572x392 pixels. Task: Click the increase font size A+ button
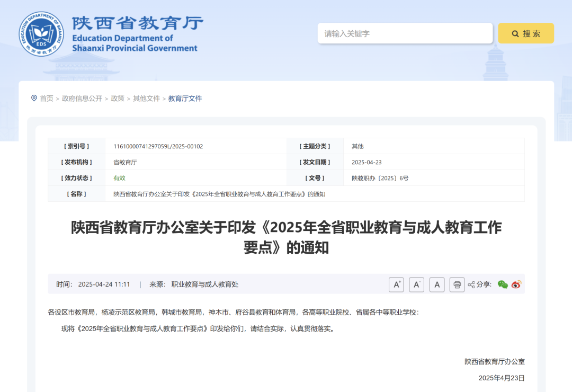[x=396, y=284]
